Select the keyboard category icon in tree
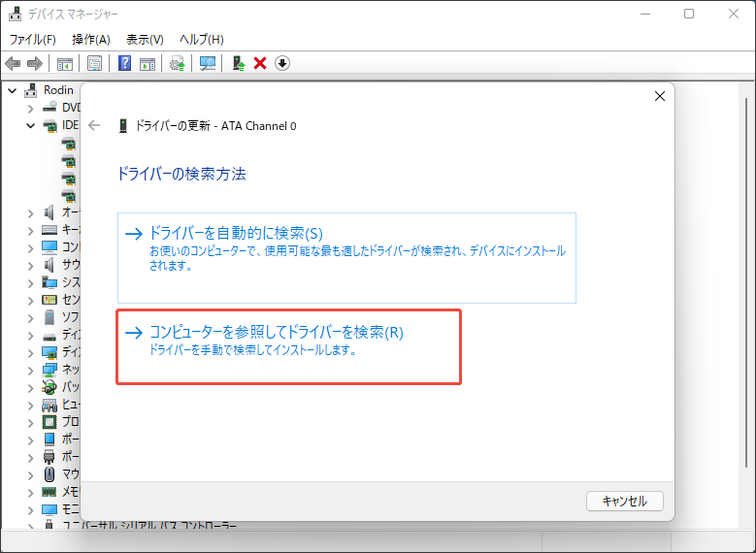The image size is (756, 553). [49, 230]
